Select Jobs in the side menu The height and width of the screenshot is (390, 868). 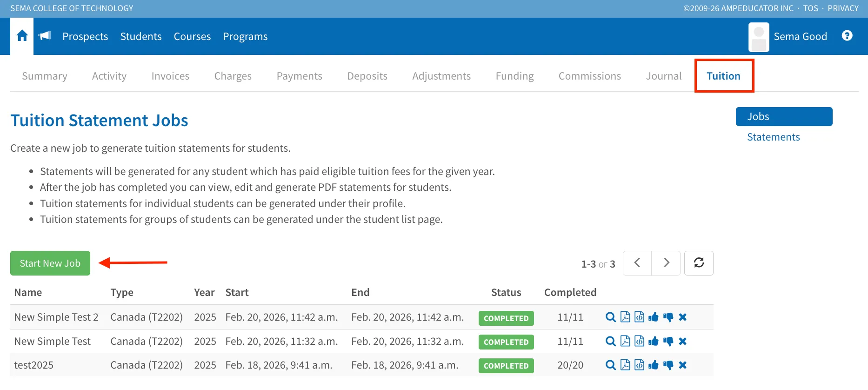(784, 116)
